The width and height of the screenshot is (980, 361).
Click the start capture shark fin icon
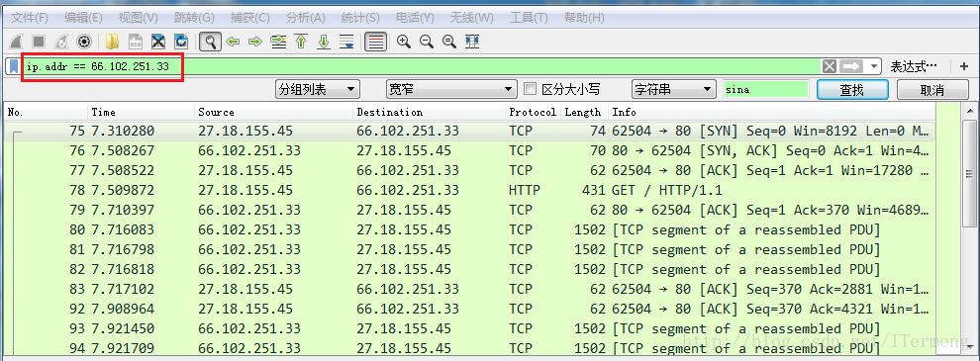click(x=16, y=42)
